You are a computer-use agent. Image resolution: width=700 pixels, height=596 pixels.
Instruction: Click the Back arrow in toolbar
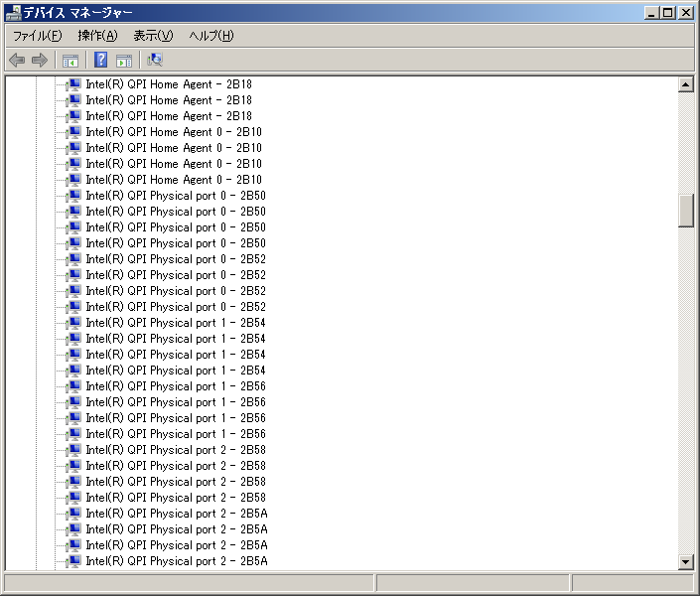tap(17, 61)
